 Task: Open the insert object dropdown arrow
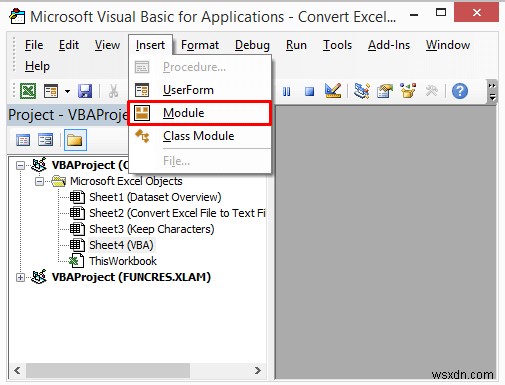(67, 91)
